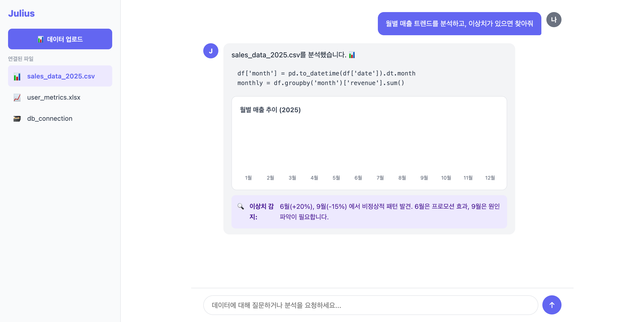Click the bar chart icon beside sales_data_2025.csv

coord(17,76)
